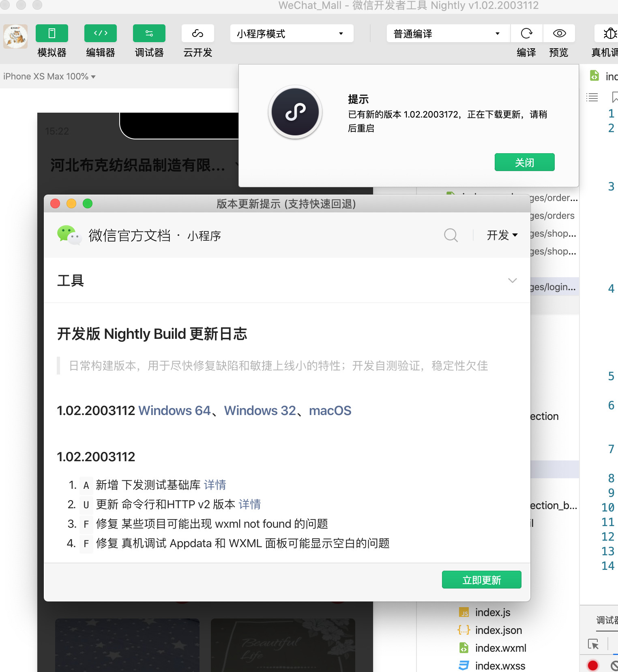
Task: Open the user avatar in toolbar
Action: click(15, 36)
